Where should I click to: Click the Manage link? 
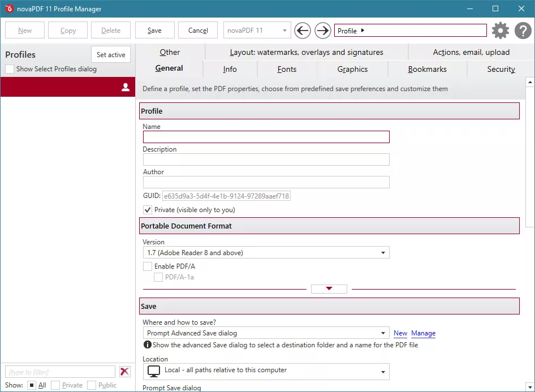[423, 333]
